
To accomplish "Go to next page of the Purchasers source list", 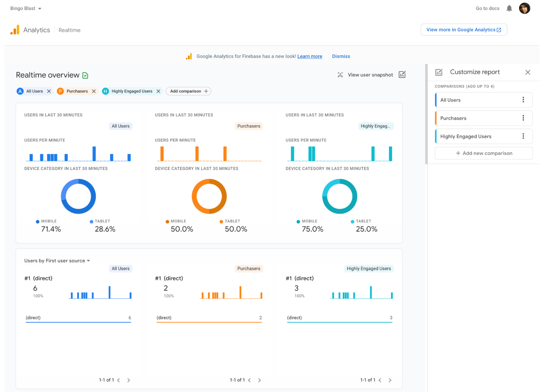I will pyautogui.click(x=260, y=380).
